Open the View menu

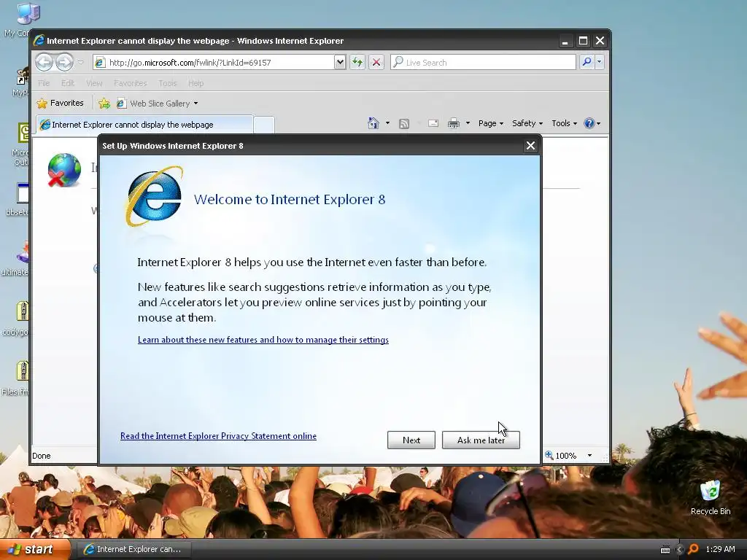[x=94, y=83]
